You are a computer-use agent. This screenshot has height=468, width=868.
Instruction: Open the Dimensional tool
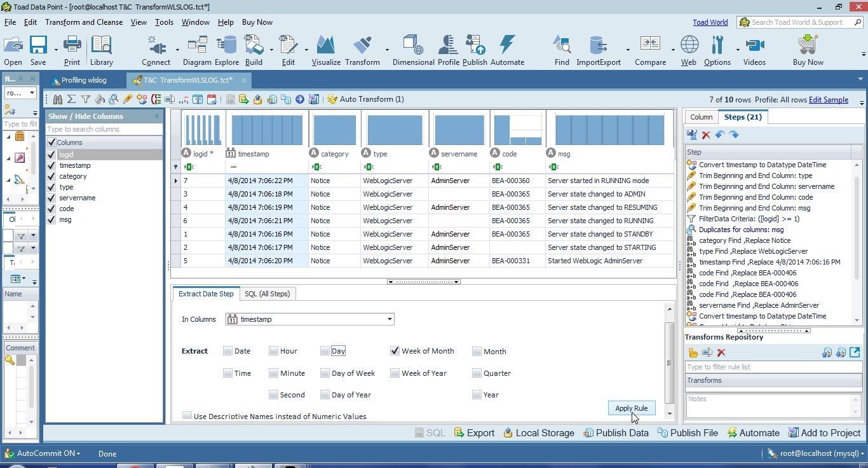413,51
